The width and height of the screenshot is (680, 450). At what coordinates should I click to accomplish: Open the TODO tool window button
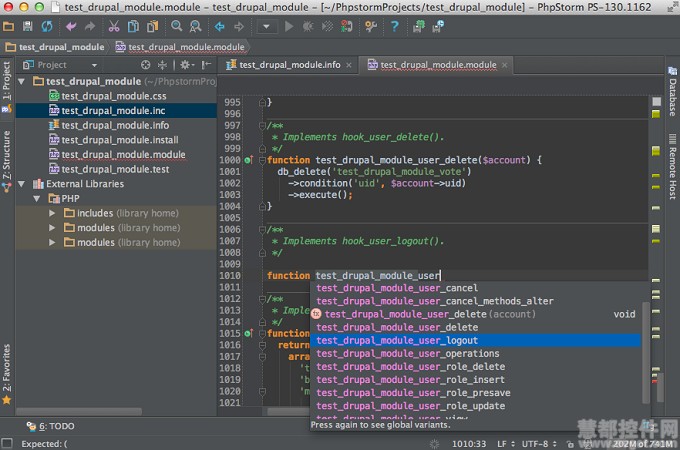click(x=51, y=425)
